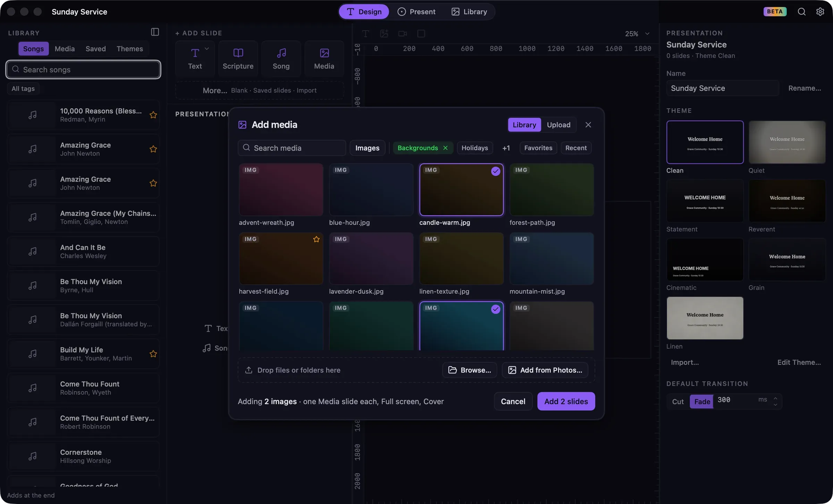Expand More slide options row

pyautogui.click(x=260, y=90)
